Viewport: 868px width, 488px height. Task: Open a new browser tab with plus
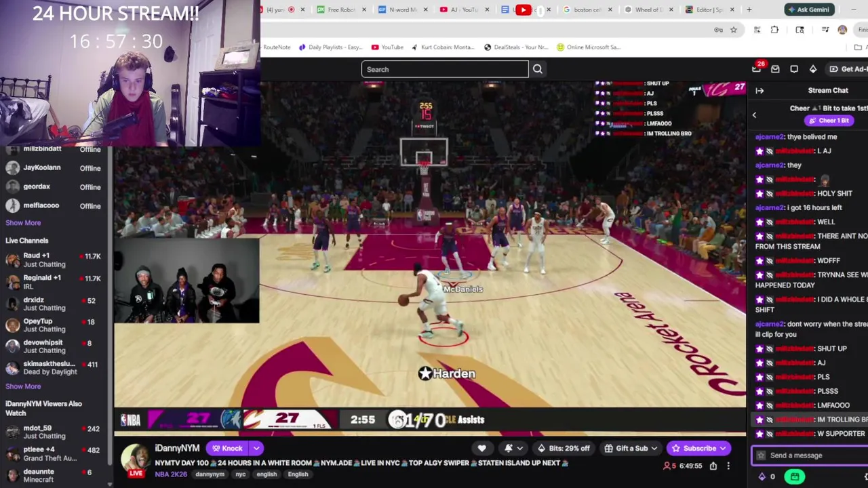click(749, 9)
